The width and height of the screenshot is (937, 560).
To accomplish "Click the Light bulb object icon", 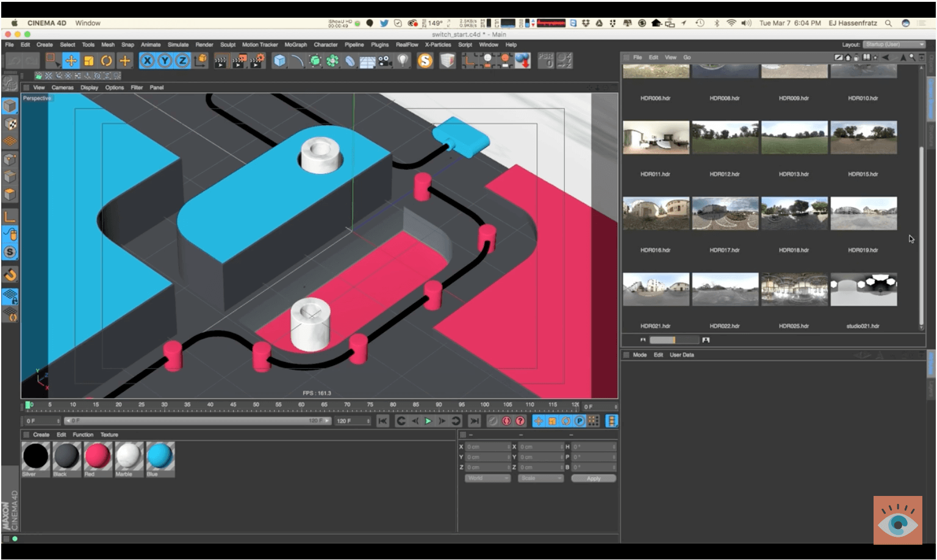I will (x=403, y=60).
